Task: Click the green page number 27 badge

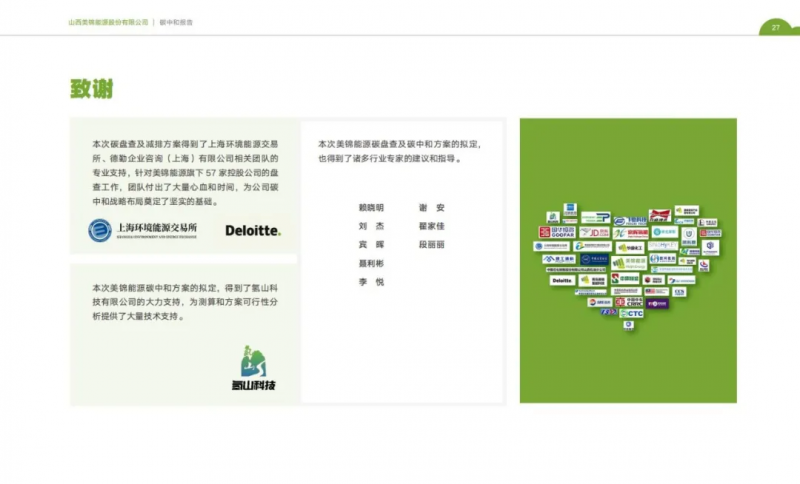Action: coord(777,28)
